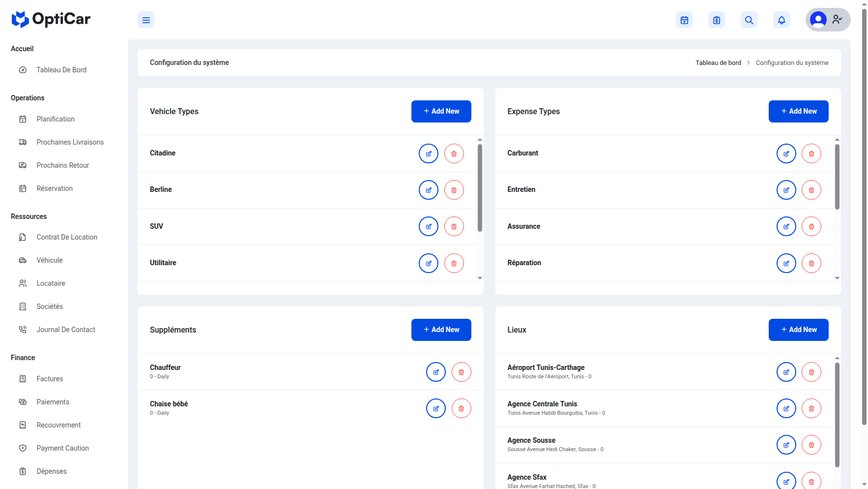Delete the Chaise bébé supplement
The width and height of the screenshot is (868, 489).
pyautogui.click(x=462, y=408)
